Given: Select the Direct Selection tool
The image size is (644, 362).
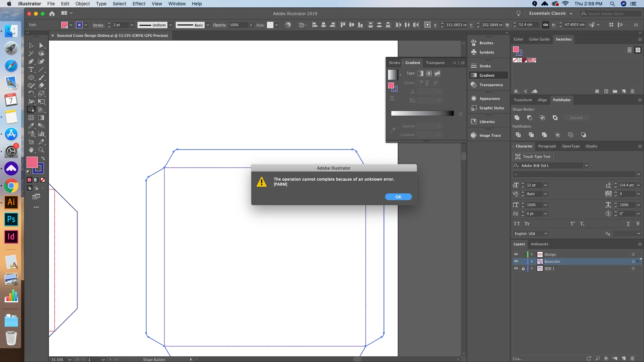Looking at the screenshot, I should pos(41,46).
